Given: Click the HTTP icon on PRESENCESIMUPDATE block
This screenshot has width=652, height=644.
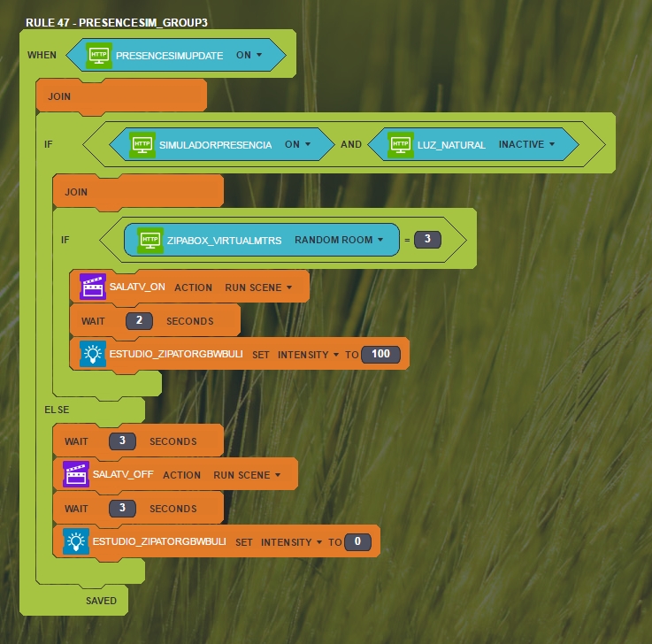Looking at the screenshot, I should click(x=99, y=55).
